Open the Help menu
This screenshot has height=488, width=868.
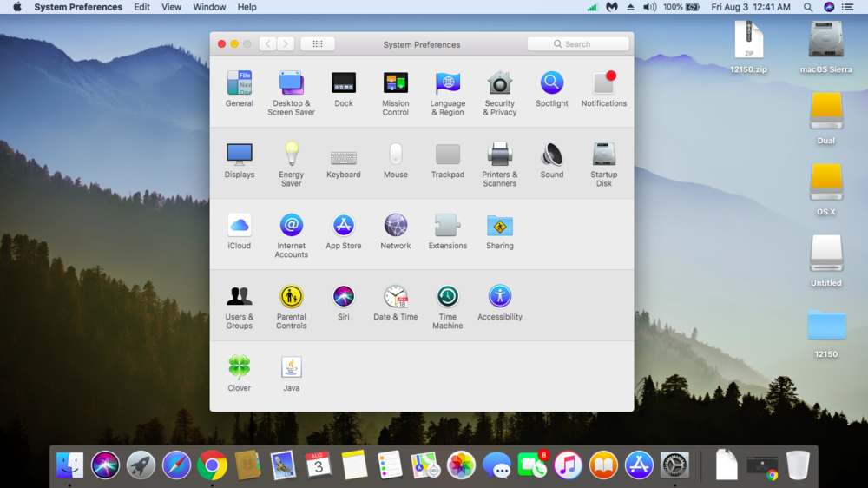coord(247,7)
